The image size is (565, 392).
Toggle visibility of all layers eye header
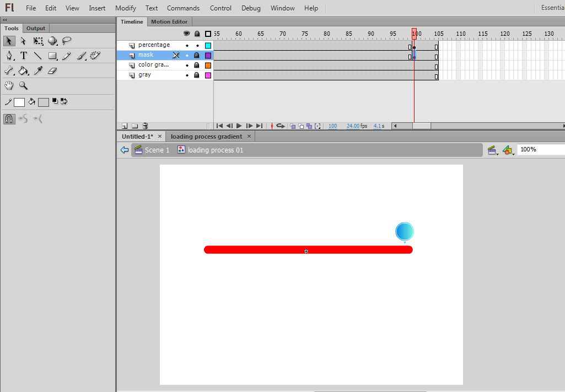coord(186,34)
